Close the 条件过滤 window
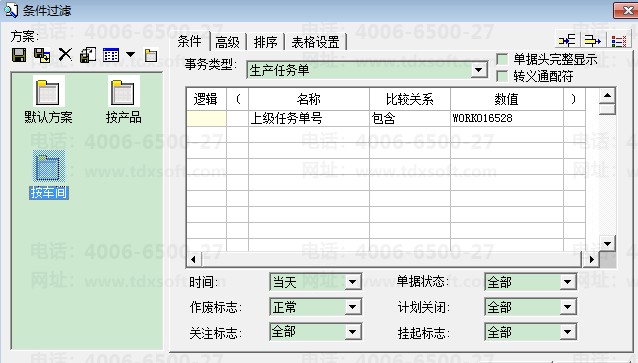Viewport: 638px width, 363px height. coord(627,11)
